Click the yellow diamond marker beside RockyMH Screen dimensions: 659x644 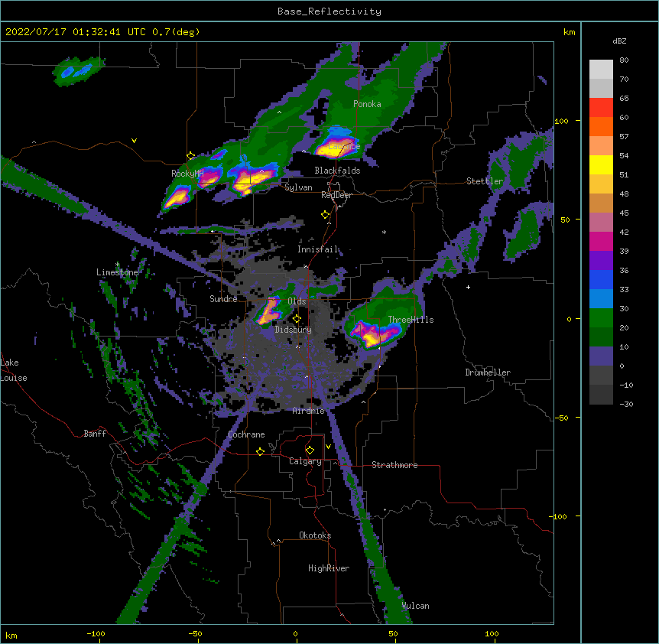click(x=190, y=156)
